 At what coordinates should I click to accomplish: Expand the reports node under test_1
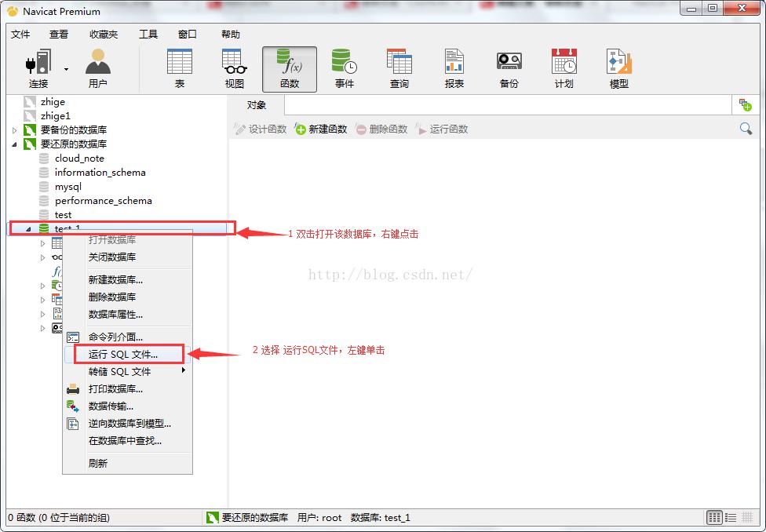(42, 314)
